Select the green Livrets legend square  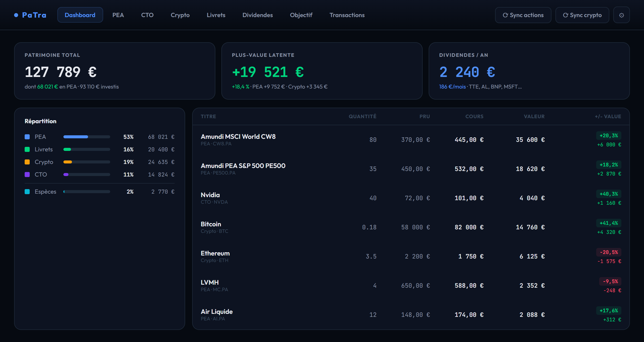(x=27, y=149)
